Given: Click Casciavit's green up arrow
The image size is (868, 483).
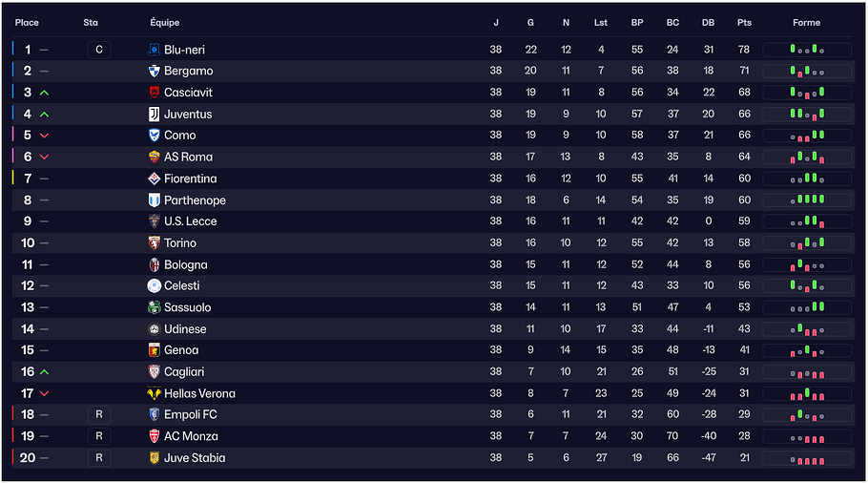Looking at the screenshot, I should pos(45,93).
